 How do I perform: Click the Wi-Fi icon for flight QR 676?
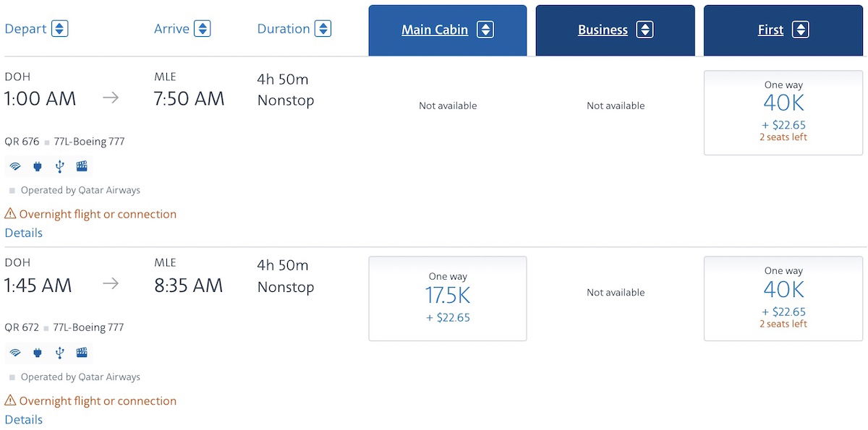(x=15, y=167)
